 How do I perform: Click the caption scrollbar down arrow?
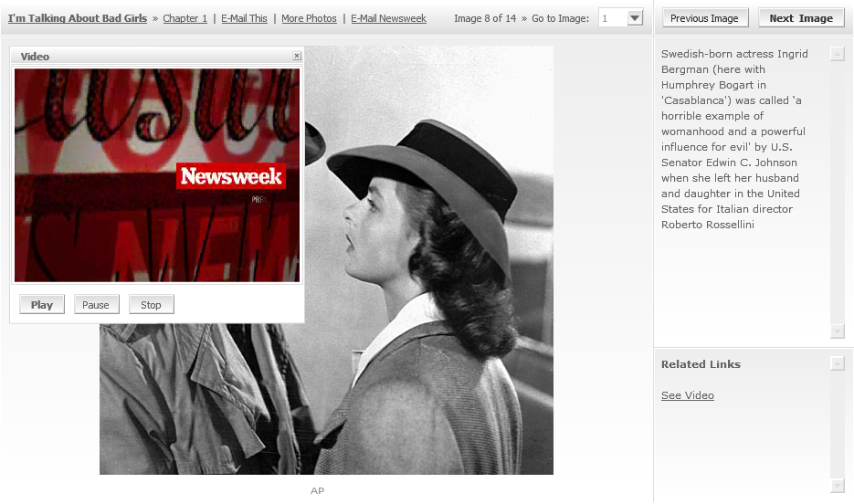[x=838, y=331]
